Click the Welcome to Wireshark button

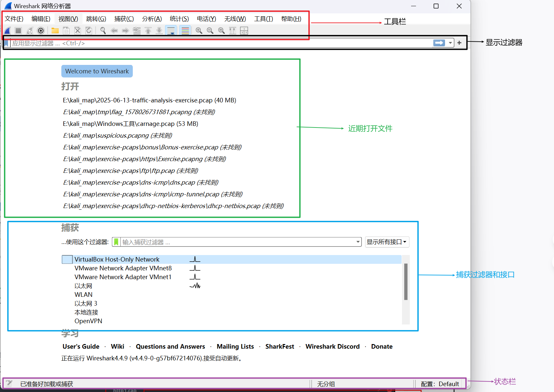97,71
